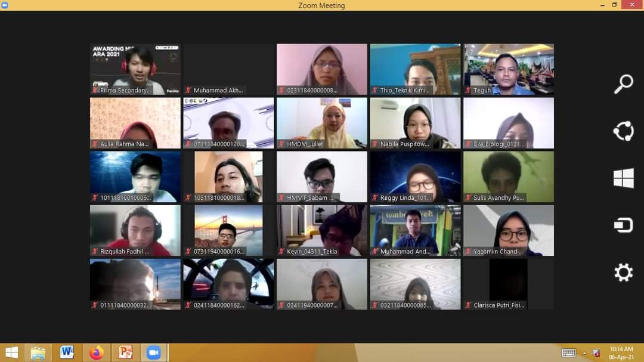Viewport: 644px width, 362px height.
Task: Open PowerPoint from the taskbar
Action: pos(125,352)
